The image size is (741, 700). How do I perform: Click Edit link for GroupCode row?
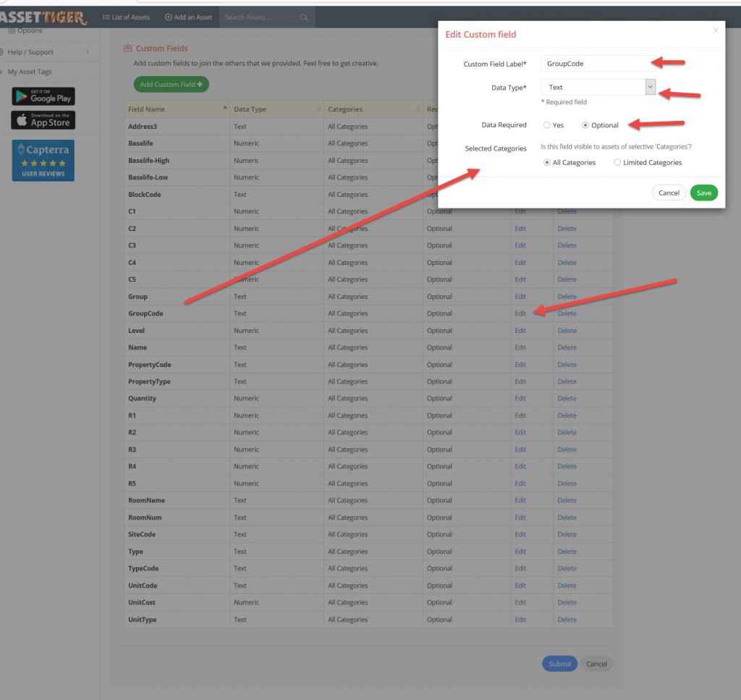[x=520, y=313]
